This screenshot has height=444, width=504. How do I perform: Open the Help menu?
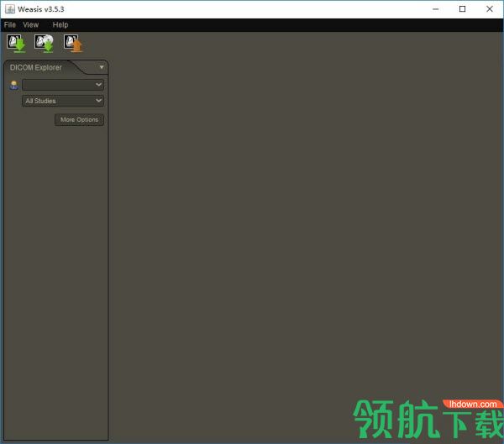(60, 24)
